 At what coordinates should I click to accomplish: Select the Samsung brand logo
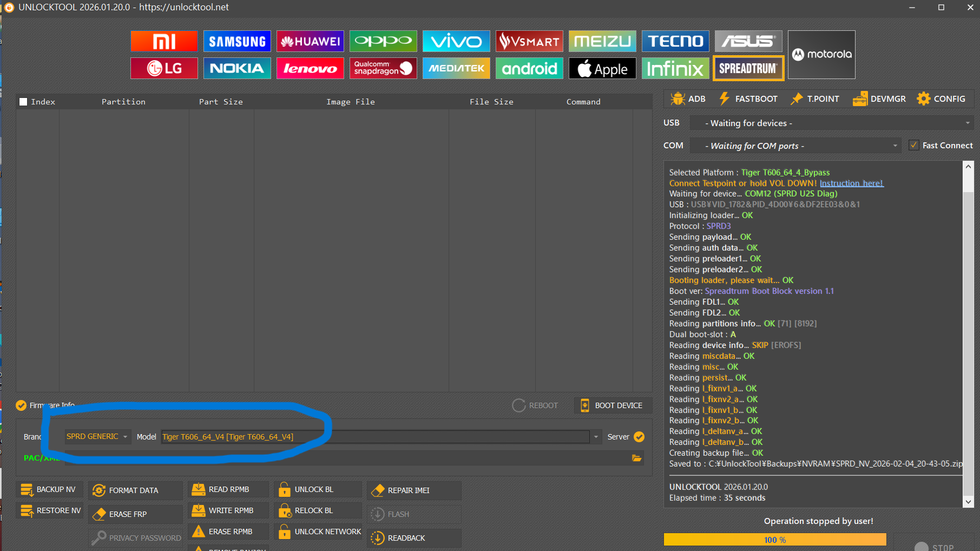point(237,41)
